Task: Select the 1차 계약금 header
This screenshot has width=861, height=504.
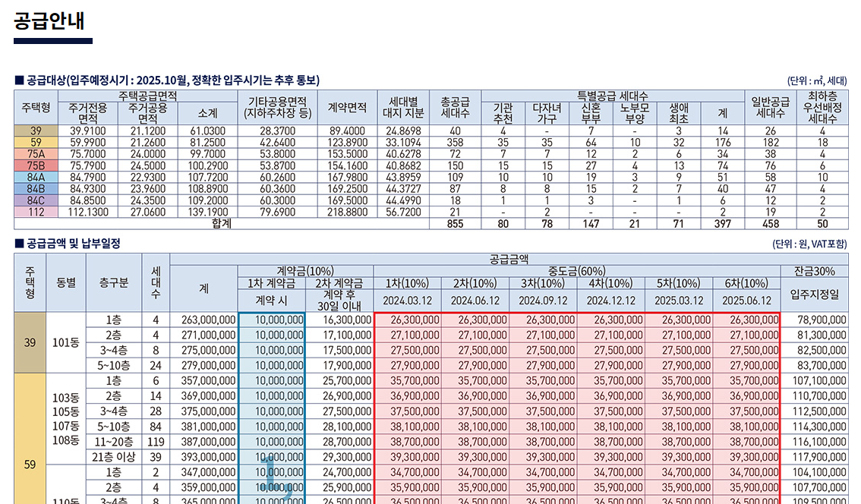Action: coord(272,283)
